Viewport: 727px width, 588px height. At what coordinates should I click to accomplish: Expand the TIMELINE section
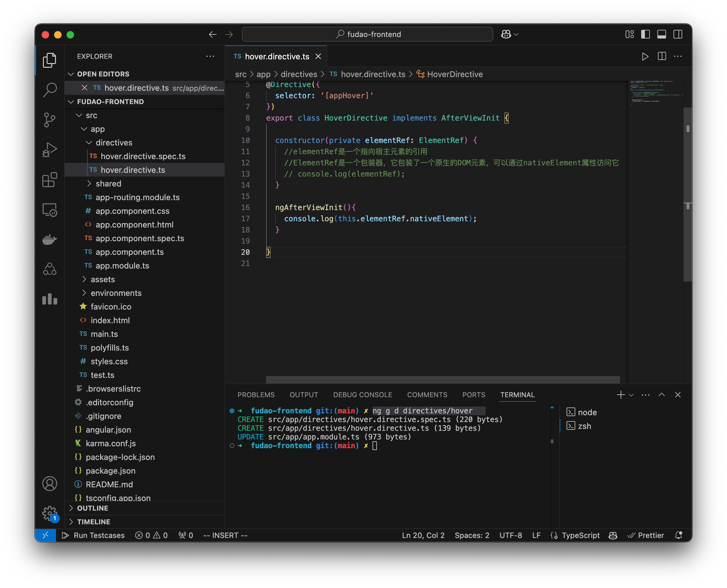[93, 521]
